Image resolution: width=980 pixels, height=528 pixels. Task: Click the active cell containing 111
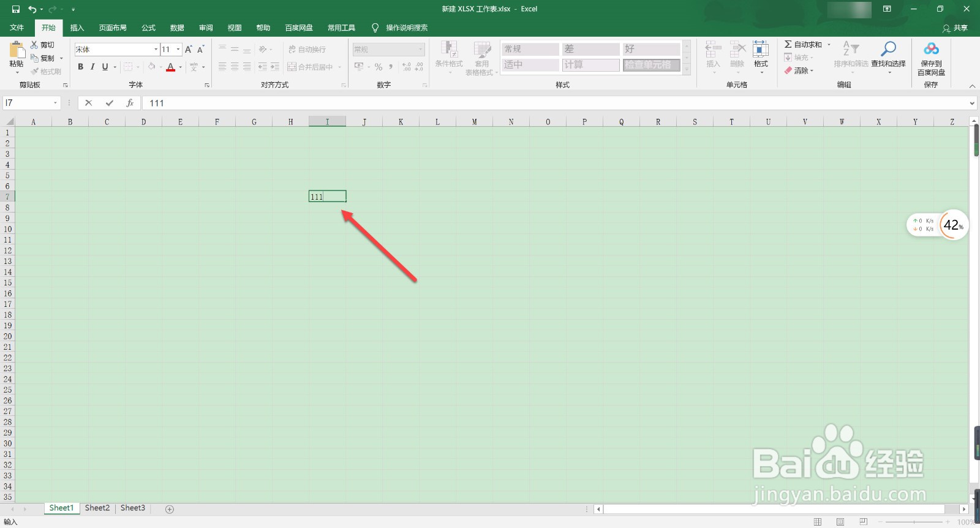[x=327, y=197]
